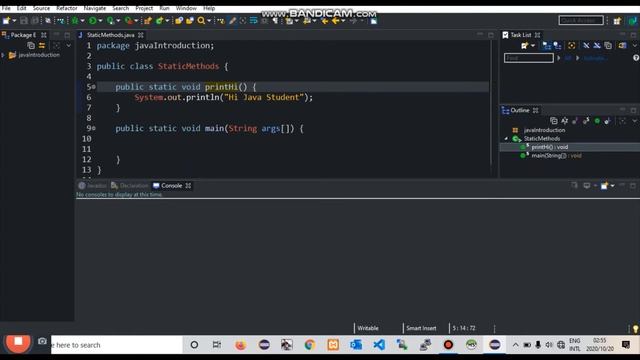Run the program with green play icon
640x360 pixels.
pos(93,20)
